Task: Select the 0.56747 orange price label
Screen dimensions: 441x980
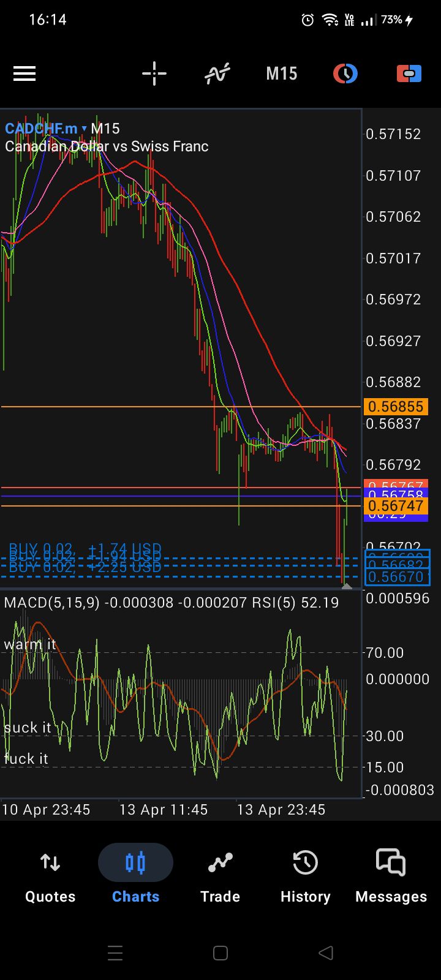Action: point(396,506)
